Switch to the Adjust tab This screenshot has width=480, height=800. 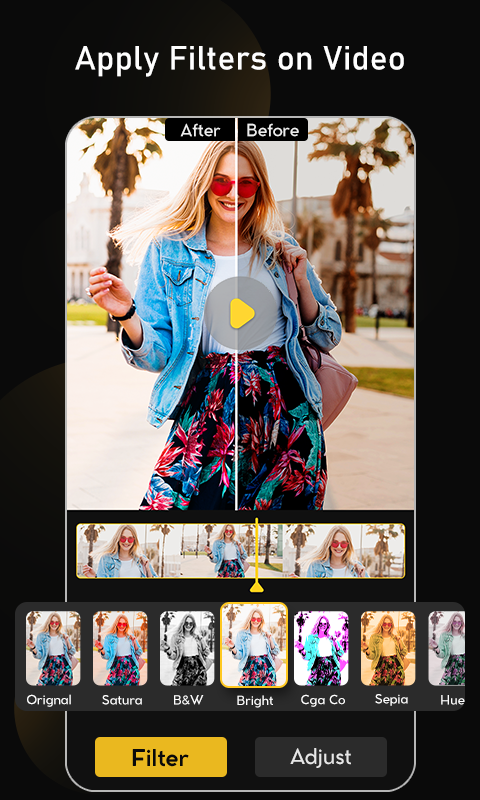pyautogui.click(x=321, y=757)
